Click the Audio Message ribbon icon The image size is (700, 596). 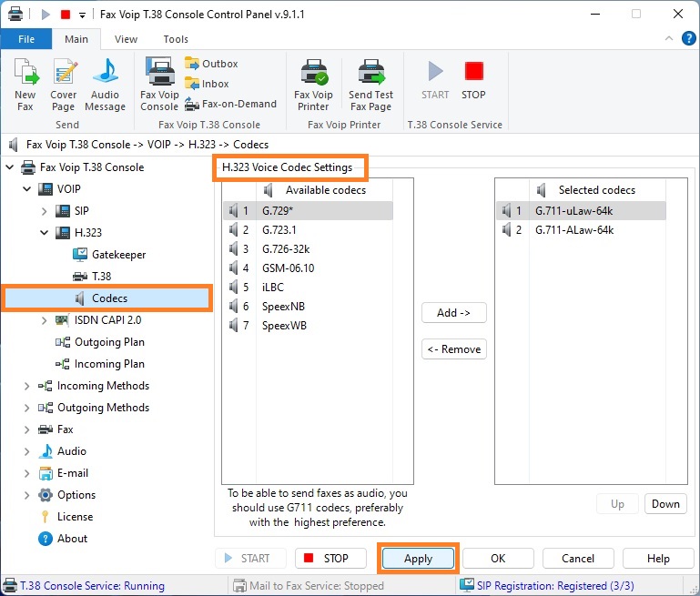coord(106,85)
